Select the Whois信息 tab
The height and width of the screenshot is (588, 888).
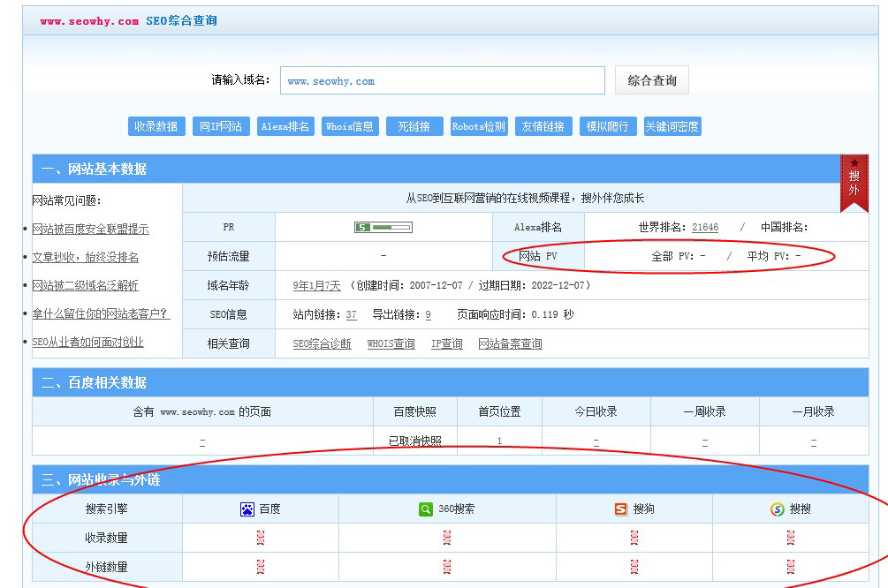tap(350, 126)
